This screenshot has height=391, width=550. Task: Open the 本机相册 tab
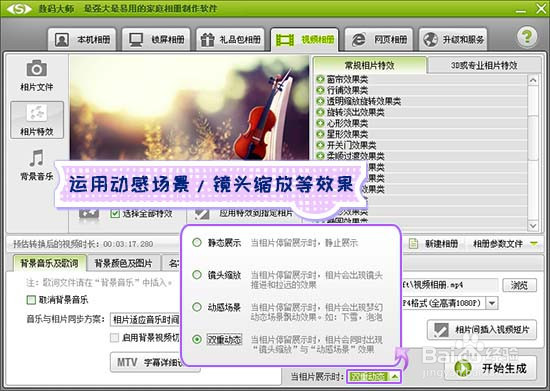(82, 39)
